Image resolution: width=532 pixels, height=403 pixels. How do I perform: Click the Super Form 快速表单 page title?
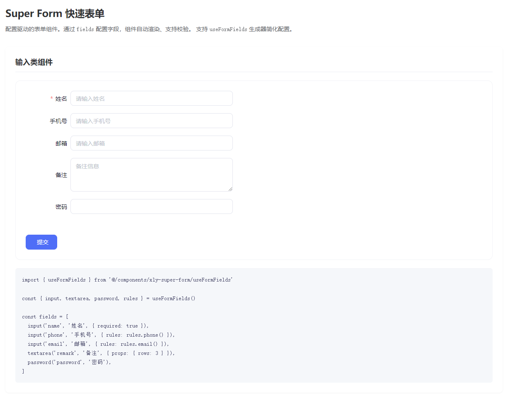[55, 14]
